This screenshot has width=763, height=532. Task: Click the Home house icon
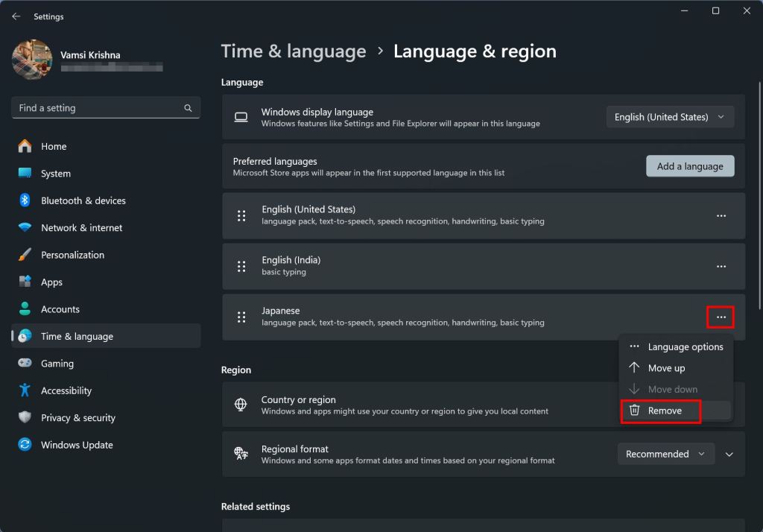tap(25, 146)
